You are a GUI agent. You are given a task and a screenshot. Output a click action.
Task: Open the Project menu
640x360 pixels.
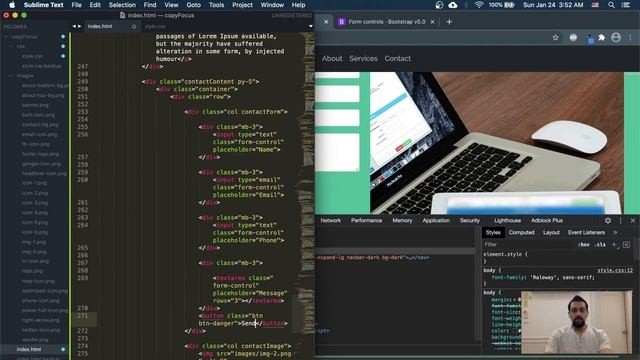(x=242, y=5)
